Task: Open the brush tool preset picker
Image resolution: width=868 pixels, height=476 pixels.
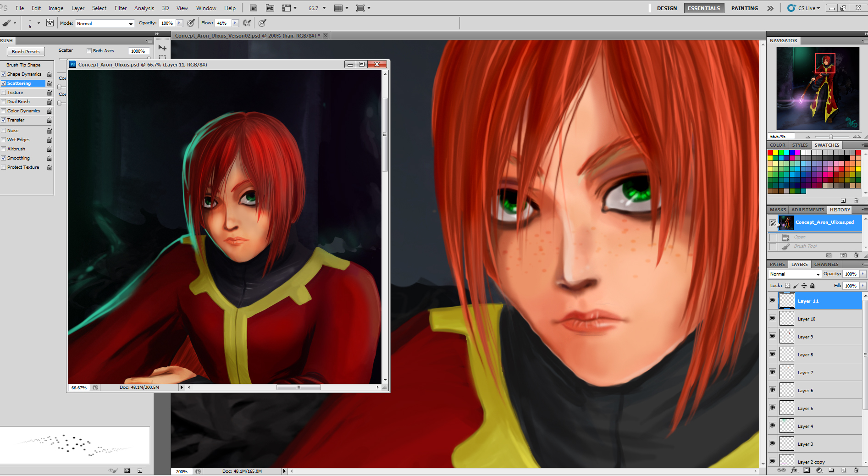Action: pos(9,23)
